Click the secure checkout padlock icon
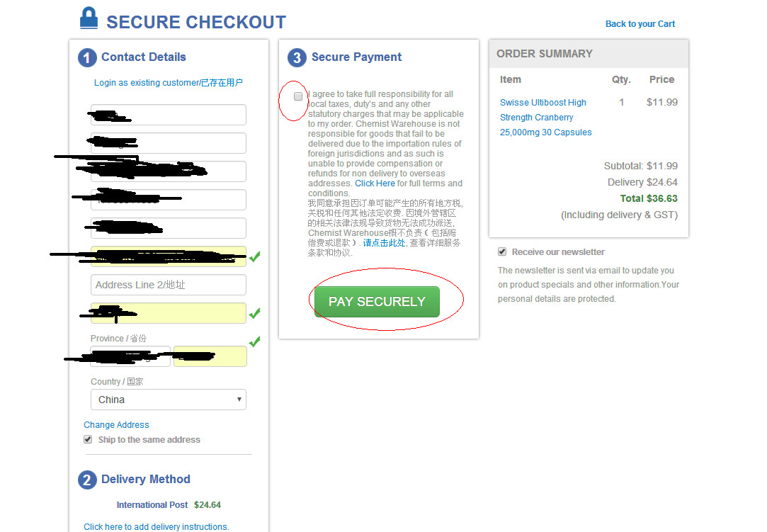Viewport: 767px width, 532px height. point(89,18)
